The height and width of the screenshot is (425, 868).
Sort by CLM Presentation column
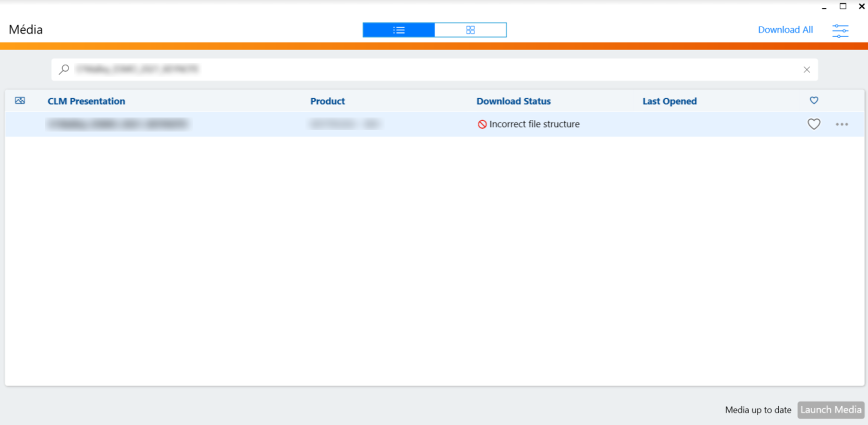point(86,101)
